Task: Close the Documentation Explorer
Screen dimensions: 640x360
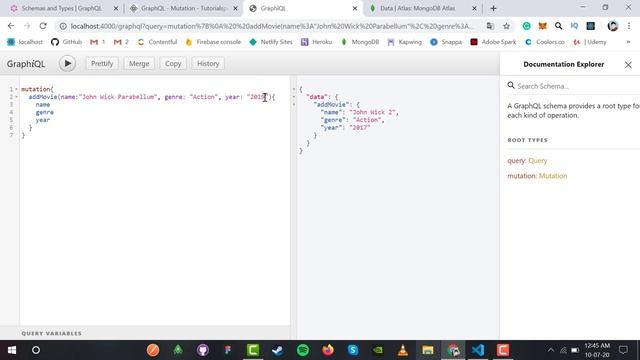Action: click(x=628, y=64)
